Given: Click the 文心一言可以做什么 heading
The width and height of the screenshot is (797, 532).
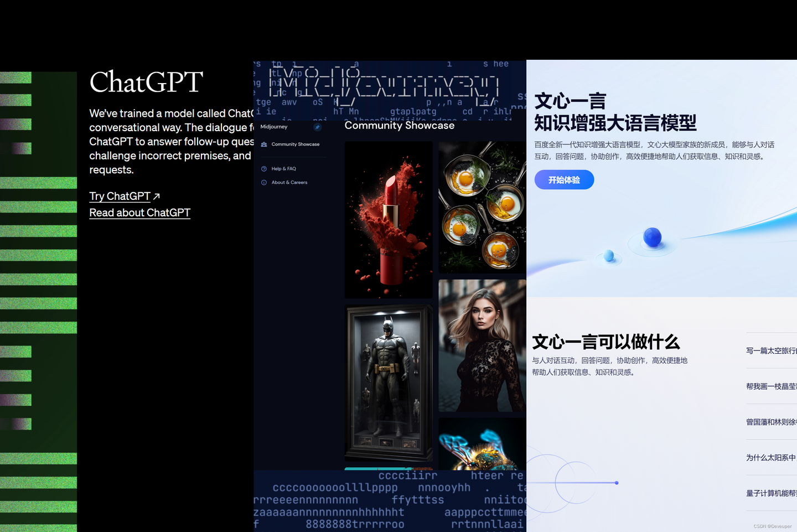Looking at the screenshot, I should point(606,342).
